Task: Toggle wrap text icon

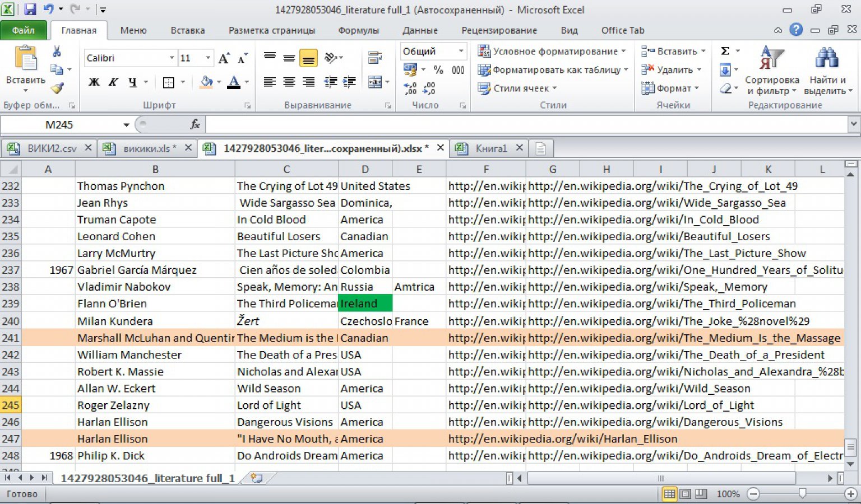Action: (375, 57)
